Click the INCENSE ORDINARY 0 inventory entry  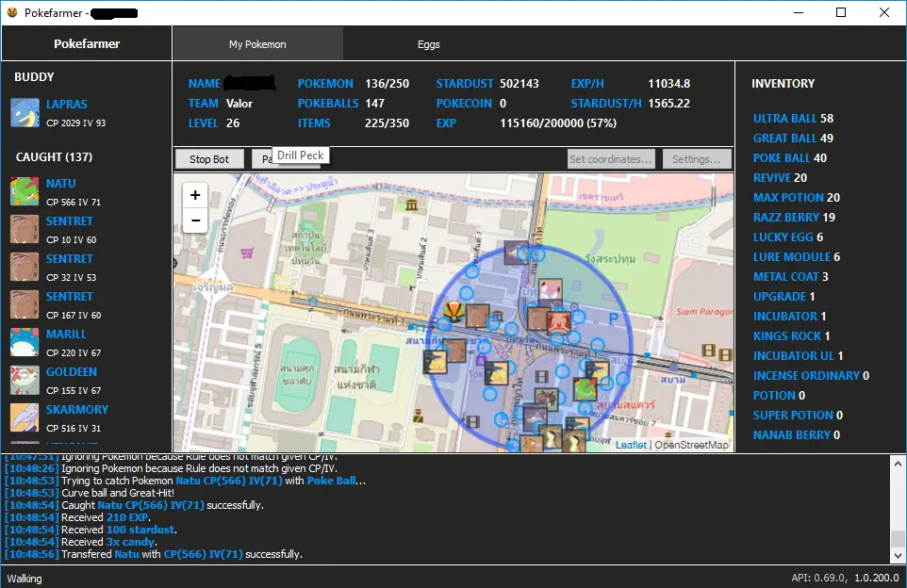click(811, 375)
